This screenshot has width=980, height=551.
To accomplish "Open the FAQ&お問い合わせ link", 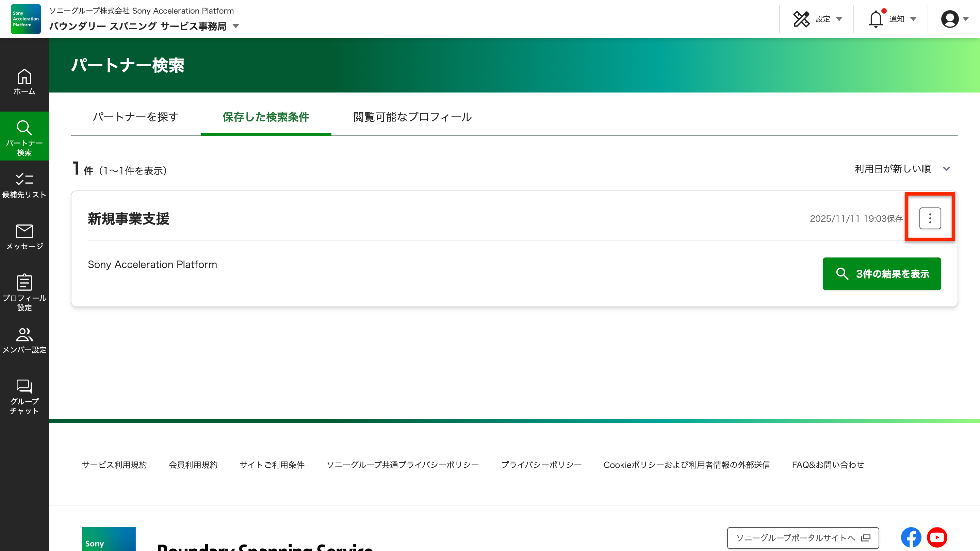I will point(828,465).
